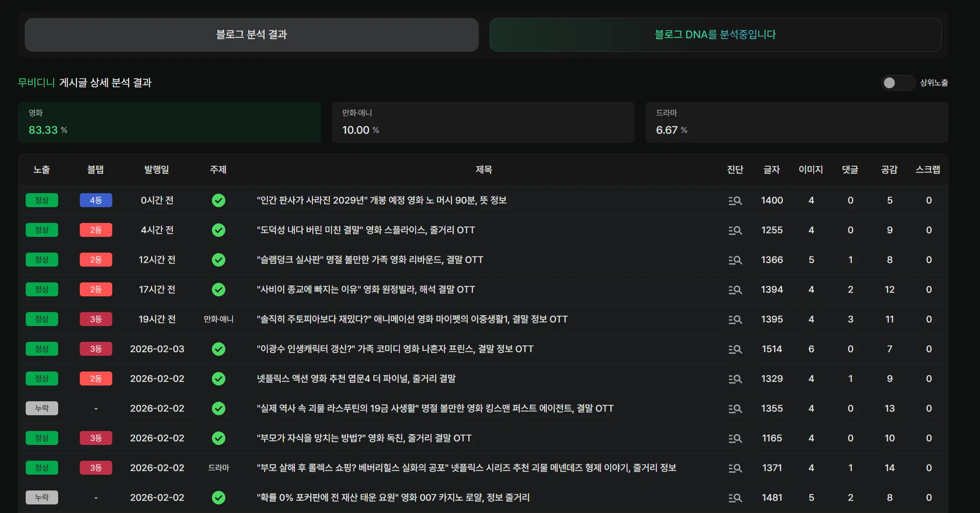Viewport: 980px width, 513px height.
Task: Select the 영화 83.33% category card
Action: click(x=169, y=122)
